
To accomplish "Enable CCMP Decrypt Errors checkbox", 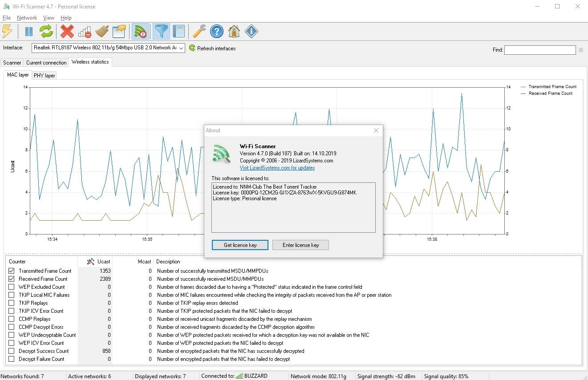I will click(x=12, y=327).
